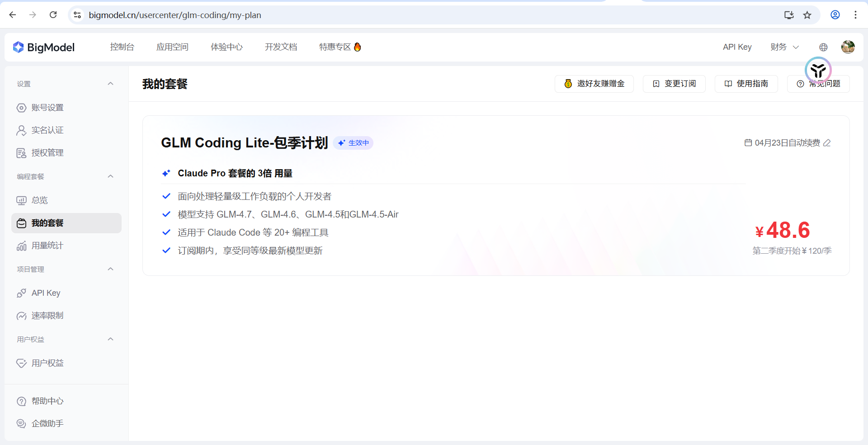Click the GLM Coding Lite-包季计划 title
This screenshot has width=868, height=445.
tap(244, 143)
